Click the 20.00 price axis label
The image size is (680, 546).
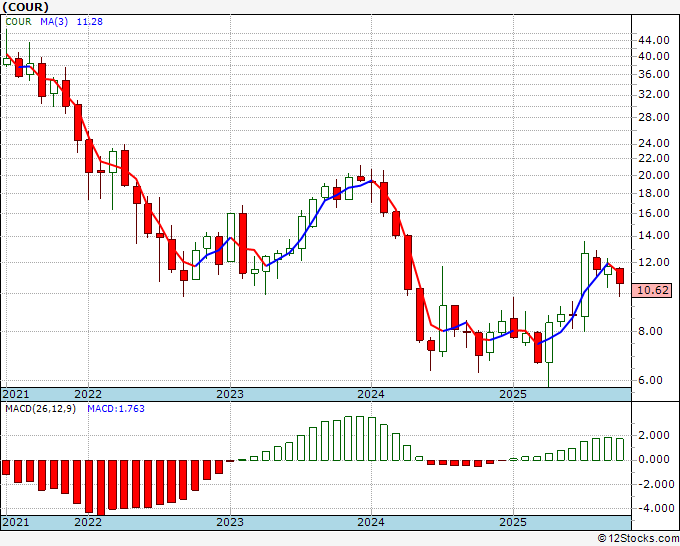[x=654, y=176]
